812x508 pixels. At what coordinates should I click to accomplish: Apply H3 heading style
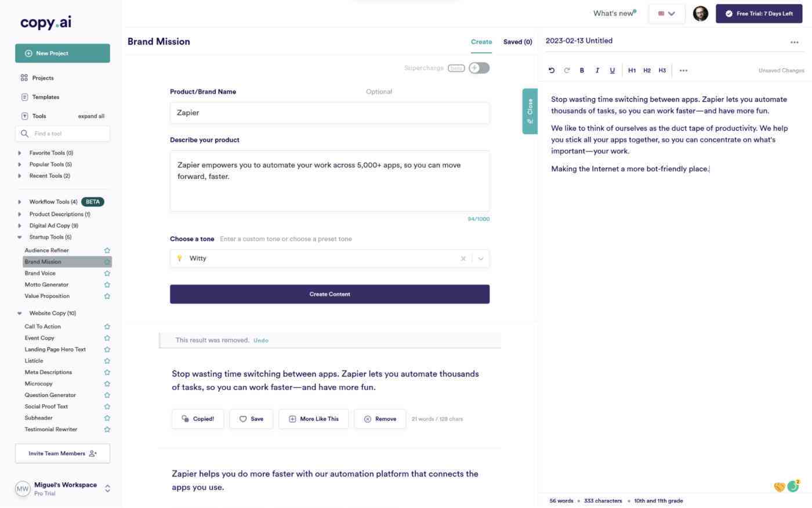662,70
